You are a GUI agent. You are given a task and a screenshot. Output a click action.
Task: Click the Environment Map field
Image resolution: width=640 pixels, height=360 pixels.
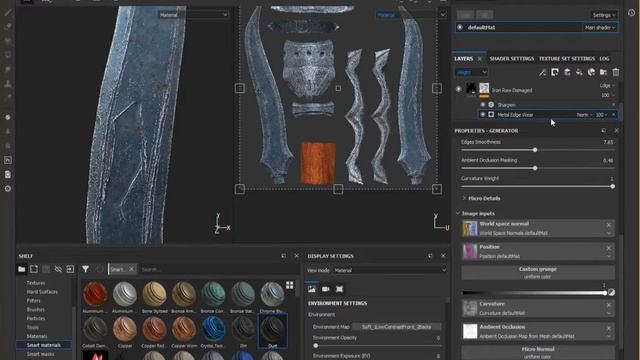(396, 327)
